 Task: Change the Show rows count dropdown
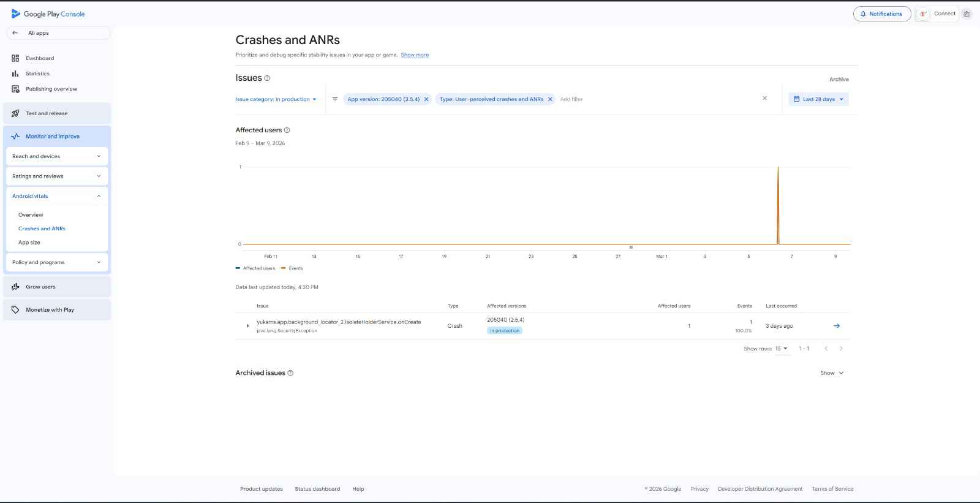781,349
